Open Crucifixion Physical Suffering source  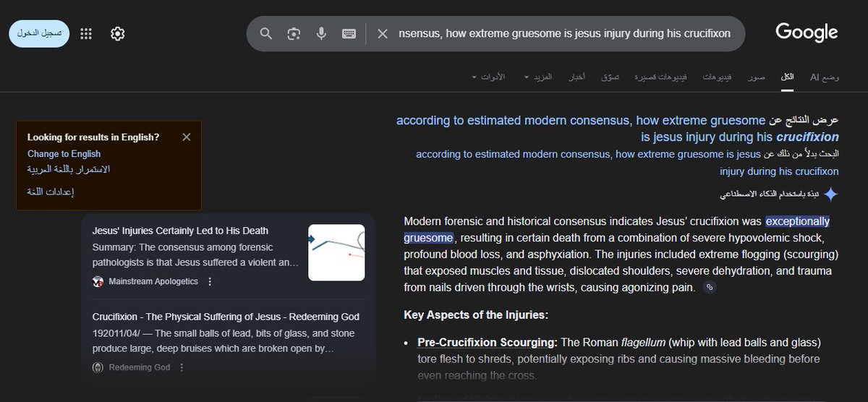[x=226, y=317]
